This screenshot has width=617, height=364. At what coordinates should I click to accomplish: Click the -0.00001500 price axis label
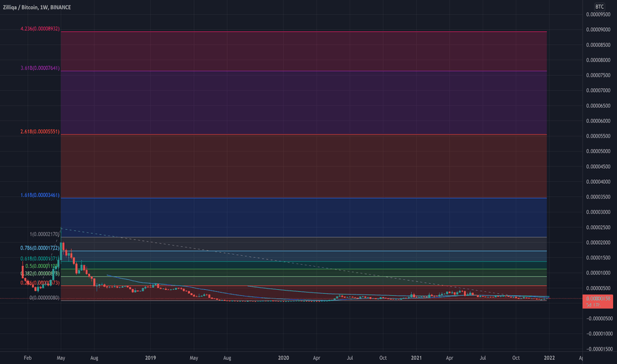tap(599, 349)
